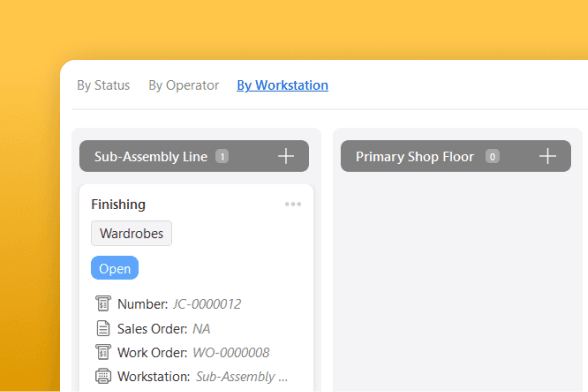Switch to the By Operator tab
The height and width of the screenshot is (392, 588).
pyautogui.click(x=183, y=86)
